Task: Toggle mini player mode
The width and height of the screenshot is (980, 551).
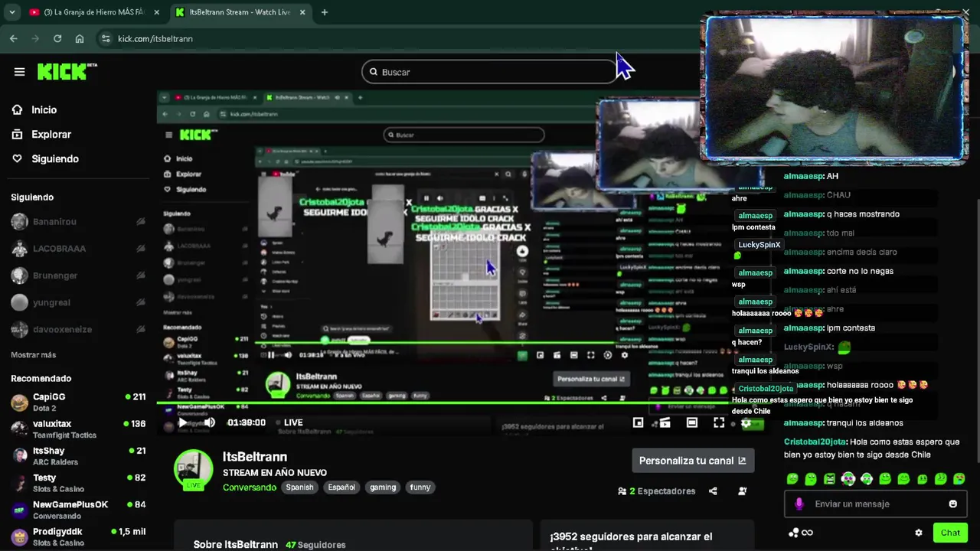Action: tap(638, 422)
